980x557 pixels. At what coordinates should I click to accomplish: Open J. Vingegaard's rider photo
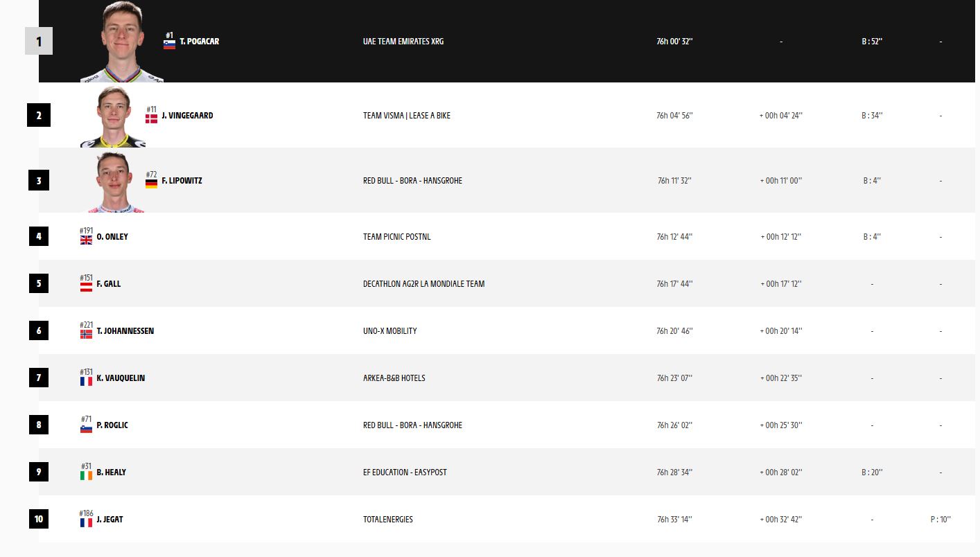(x=113, y=116)
